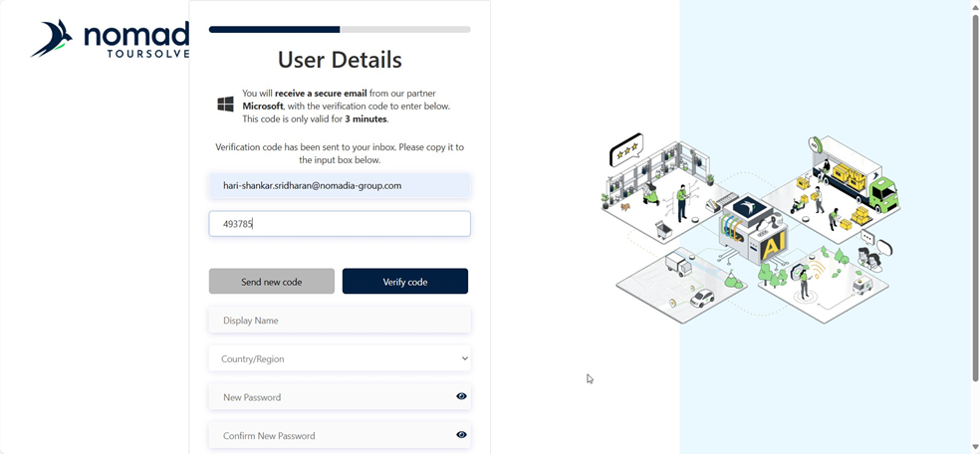Click the vertical scrollbar thumb

point(975,199)
